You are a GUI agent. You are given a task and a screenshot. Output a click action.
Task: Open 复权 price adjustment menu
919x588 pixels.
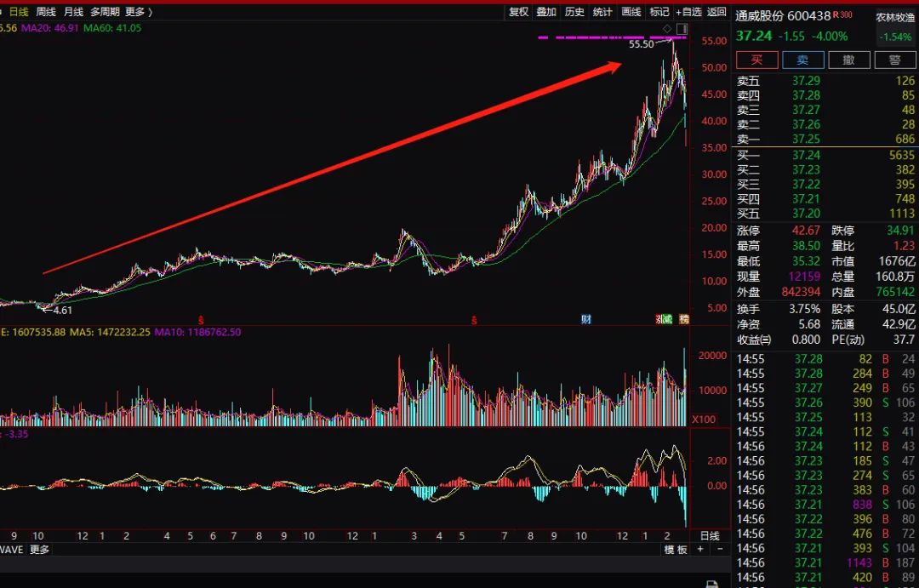pyautogui.click(x=519, y=12)
